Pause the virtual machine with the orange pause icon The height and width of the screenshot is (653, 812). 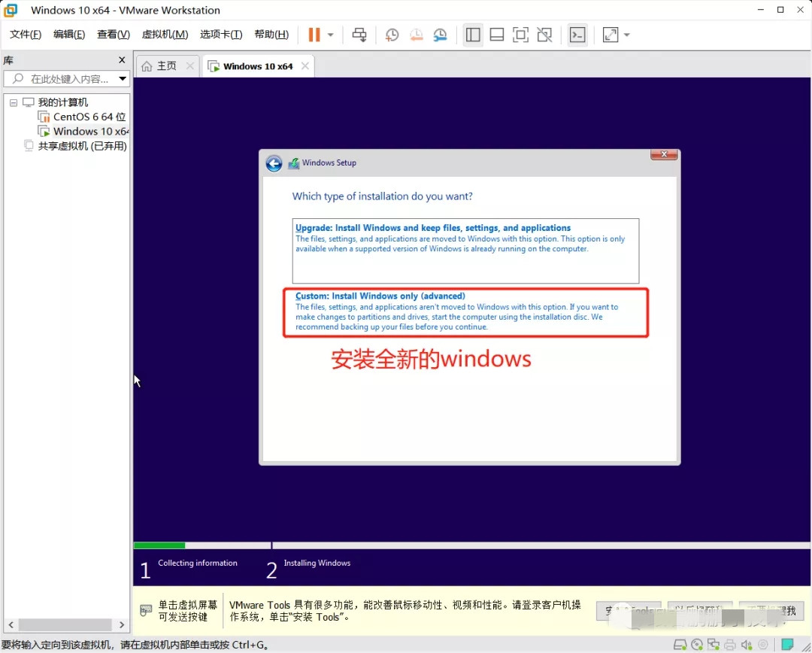tap(314, 35)
